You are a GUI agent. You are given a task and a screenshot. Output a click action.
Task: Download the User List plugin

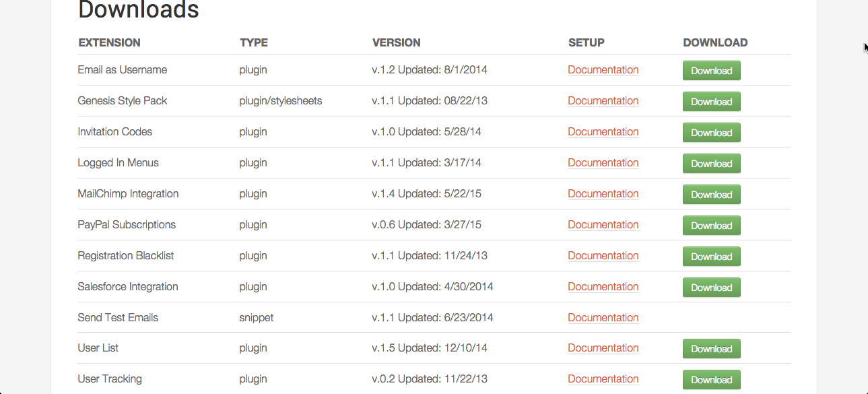coord(711,349)
